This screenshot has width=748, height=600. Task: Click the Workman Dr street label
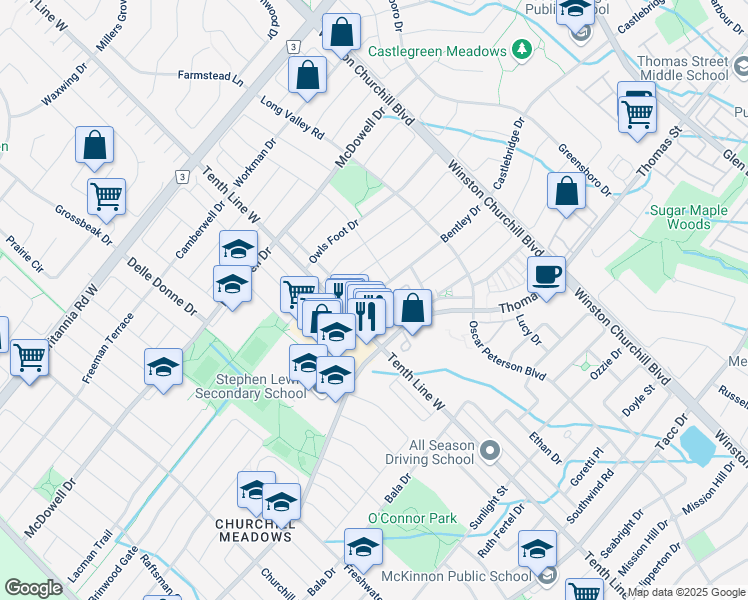pos(255,163)
